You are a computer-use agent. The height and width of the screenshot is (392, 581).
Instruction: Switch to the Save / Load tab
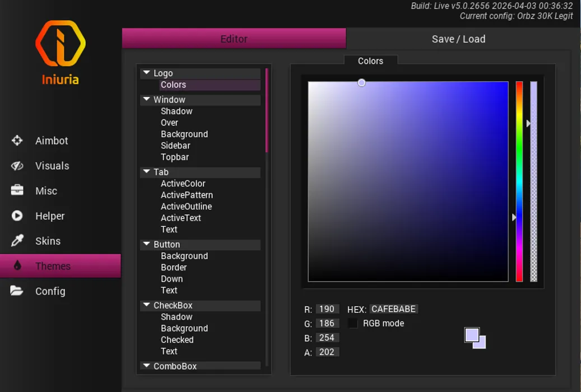click(458, 39)
